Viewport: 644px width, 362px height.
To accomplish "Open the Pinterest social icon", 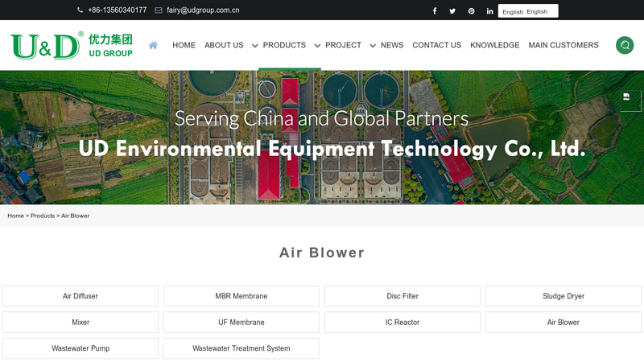I will click(x=472, y=11).
